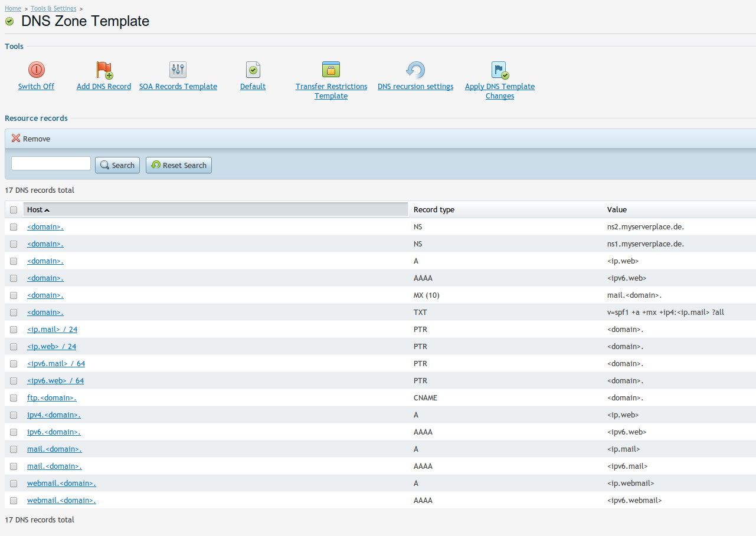
Task: Check the ns2.myserverplace.de. NS record checkbox
Action: (14, 227)
